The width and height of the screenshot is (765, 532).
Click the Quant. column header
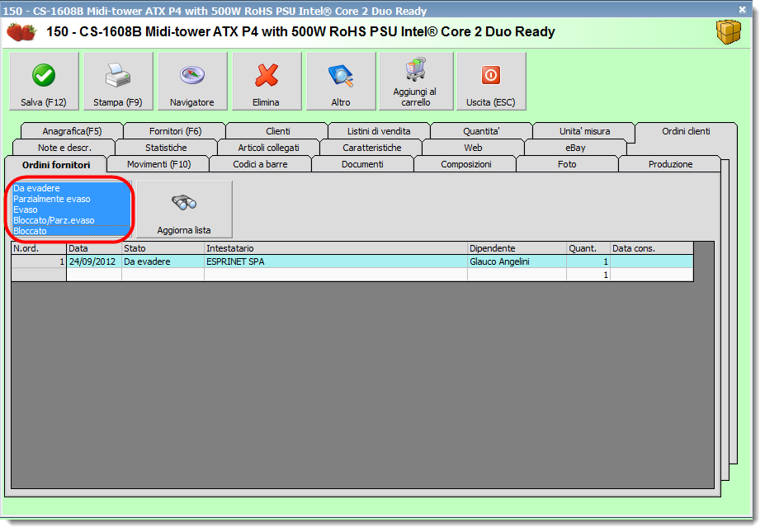(x=588, y=248)
